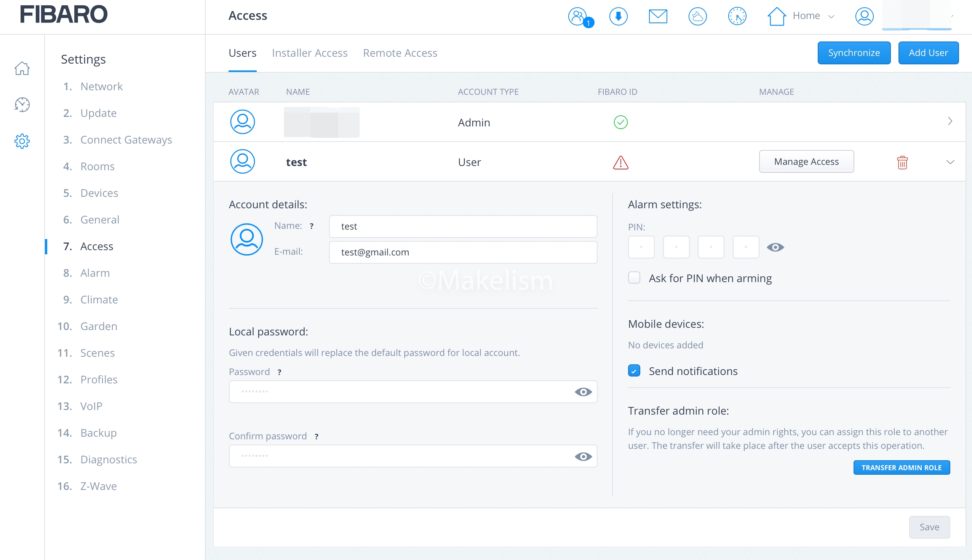Open the Home location dropdown
Image resolution: width=972 pixels, height=560 pixels.
pyautogui.click(x=812, y=16)
